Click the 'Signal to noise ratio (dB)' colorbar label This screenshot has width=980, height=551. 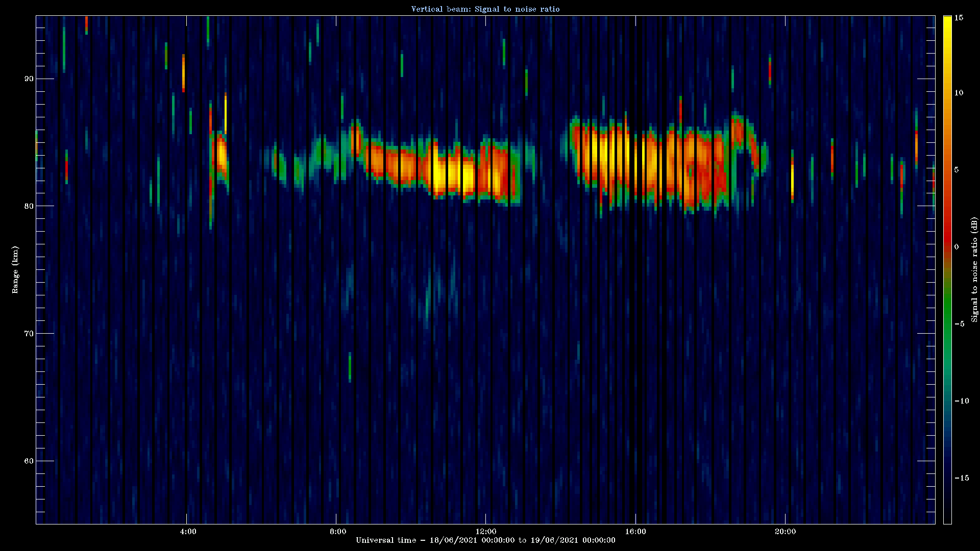coord(974,269)
